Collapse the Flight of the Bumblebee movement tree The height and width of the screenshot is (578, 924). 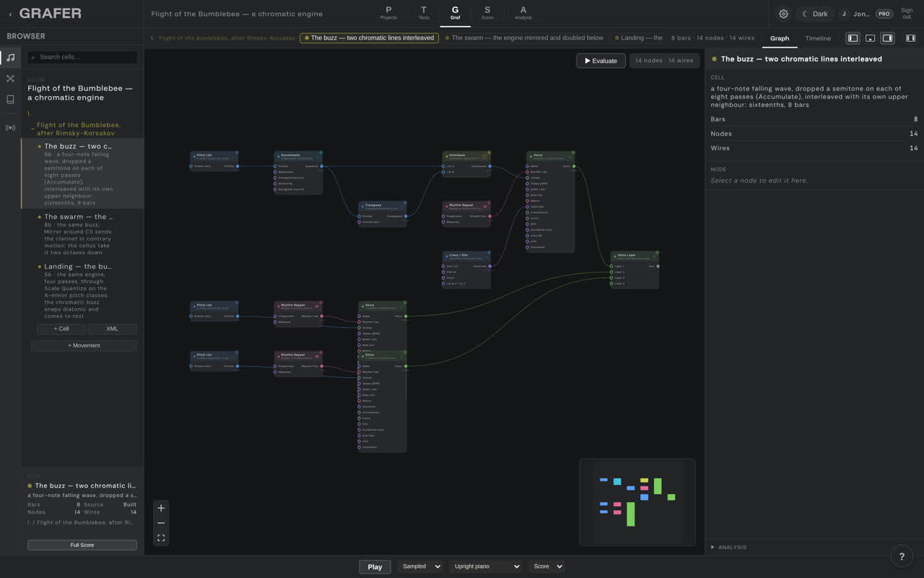(x=33, y=129)
